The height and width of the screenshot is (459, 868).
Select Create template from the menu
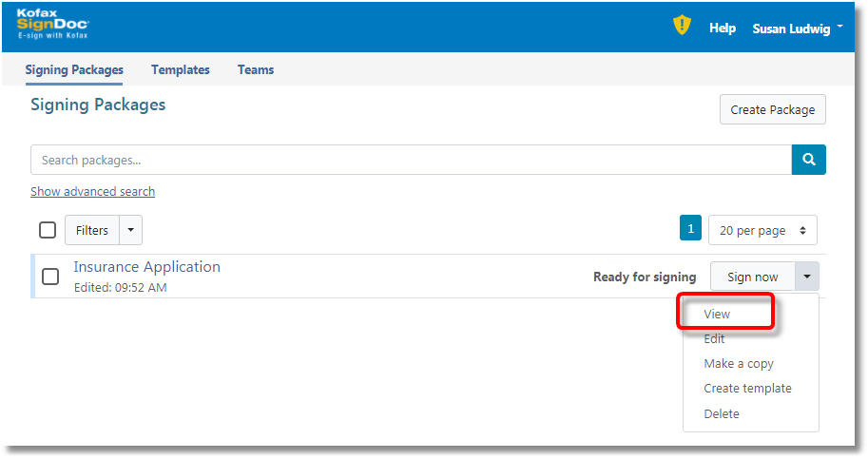click(x=747, y=388)
